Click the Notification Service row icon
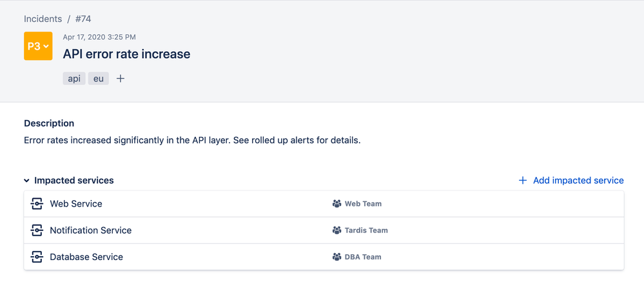 (x=37, y=230)
